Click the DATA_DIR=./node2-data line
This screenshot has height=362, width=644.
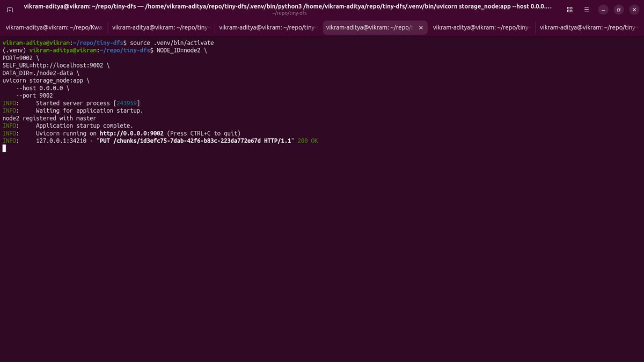tap(41, 72)
